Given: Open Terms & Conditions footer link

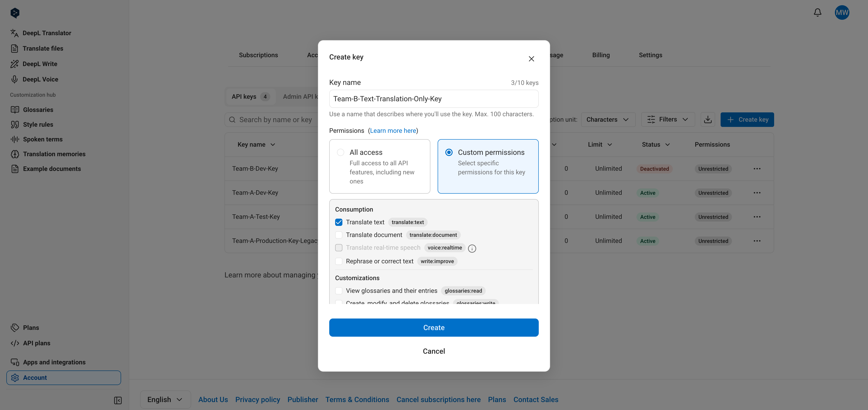Looking at the screenshot, I should coord(357,400).
